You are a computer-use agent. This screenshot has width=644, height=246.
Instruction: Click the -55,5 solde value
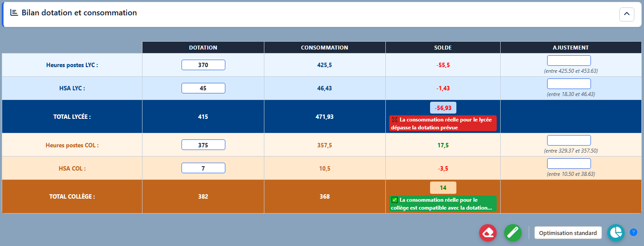tap(443, 65)
